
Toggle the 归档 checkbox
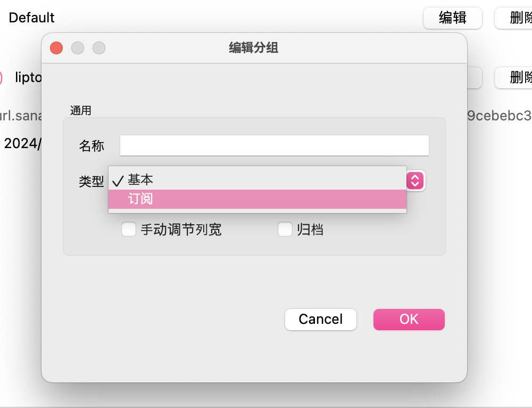point(286,230)
